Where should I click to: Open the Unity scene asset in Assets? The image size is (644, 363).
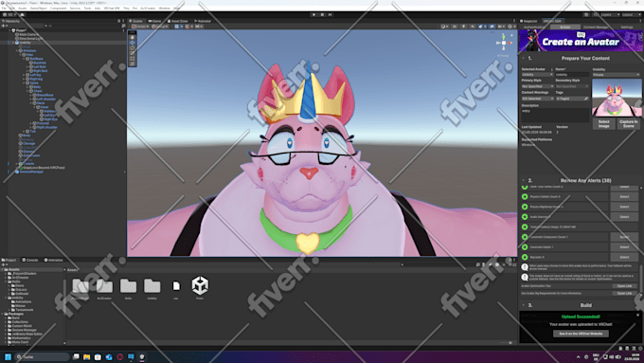point(200,287)
